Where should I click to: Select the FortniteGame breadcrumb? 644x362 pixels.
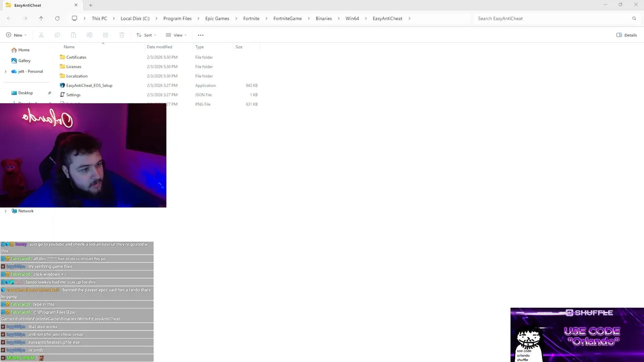pyautogui.click(x=287, y=19)
